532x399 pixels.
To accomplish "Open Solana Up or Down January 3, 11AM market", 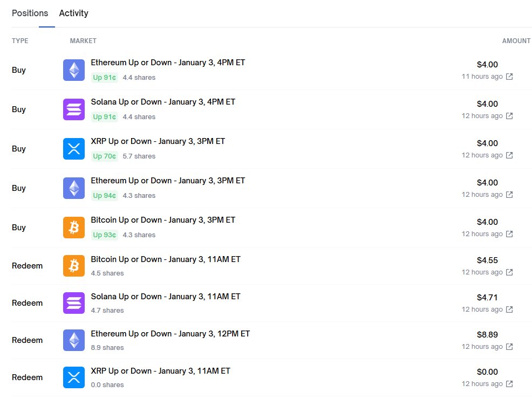I will (x=166, y=297).
